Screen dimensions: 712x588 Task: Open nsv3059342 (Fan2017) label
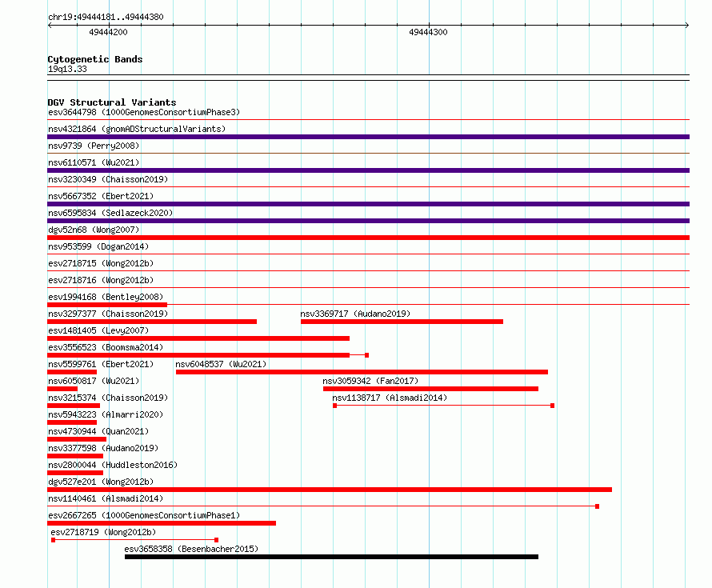pyautogui.click(x=370, y=381)
